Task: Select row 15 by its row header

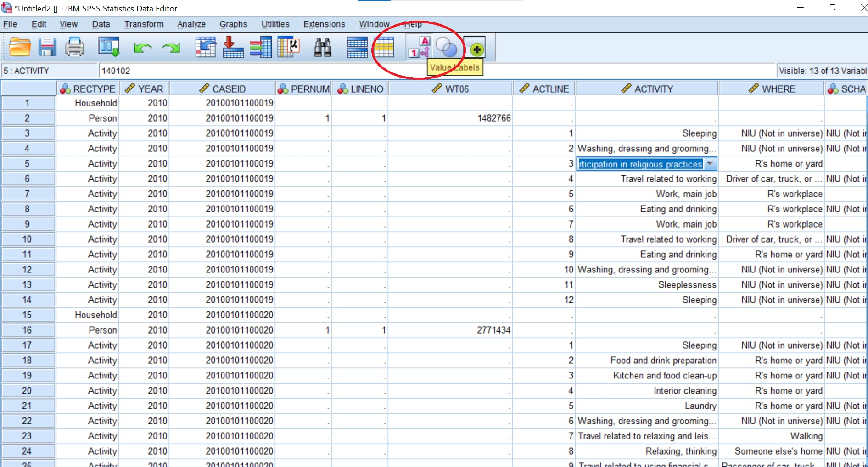Action: point(28,315)
